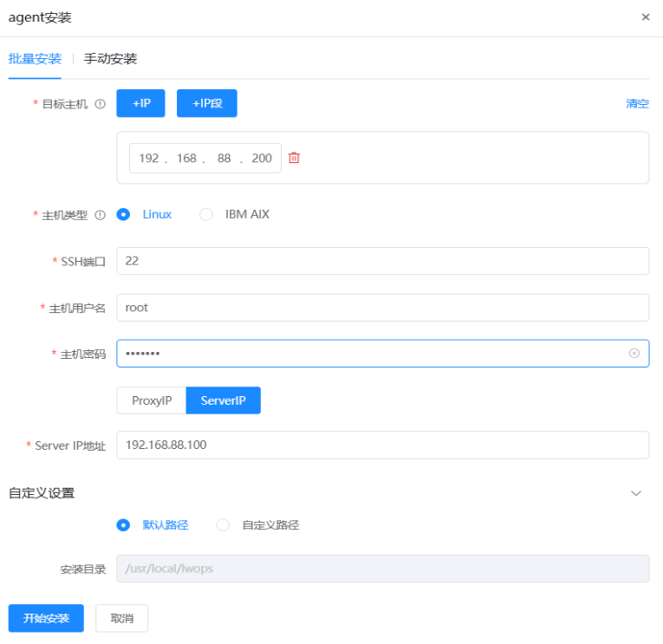The width and height of the screenshot is (663, 644).
Task: Click the info icon next to 目标主机
Action: tap(101, 104)
